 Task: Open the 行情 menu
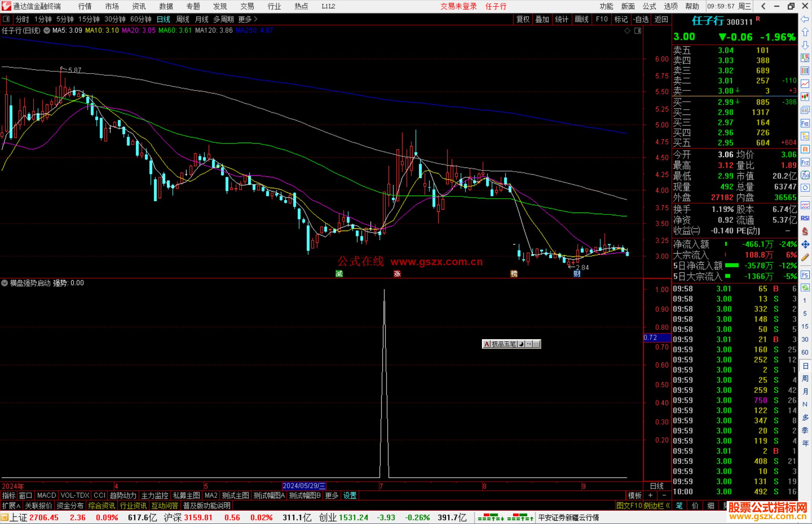pos(85,6)
